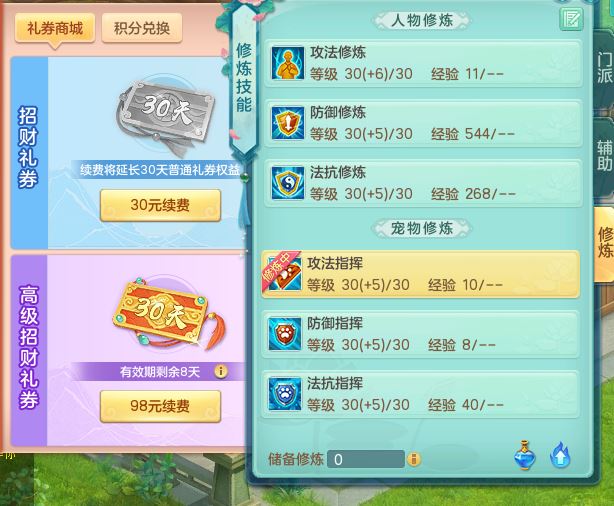Click the 攻法修炼 skill icon

[288, 63]
